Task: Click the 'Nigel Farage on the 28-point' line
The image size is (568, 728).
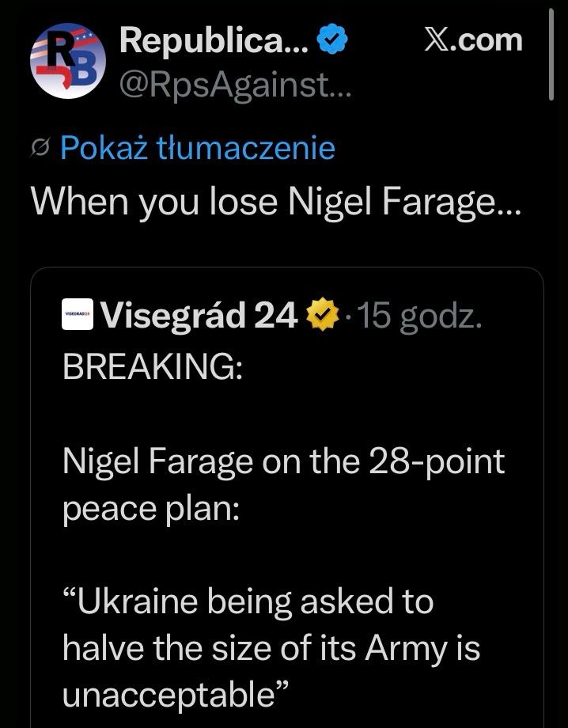Action: [x=283, y=460]
